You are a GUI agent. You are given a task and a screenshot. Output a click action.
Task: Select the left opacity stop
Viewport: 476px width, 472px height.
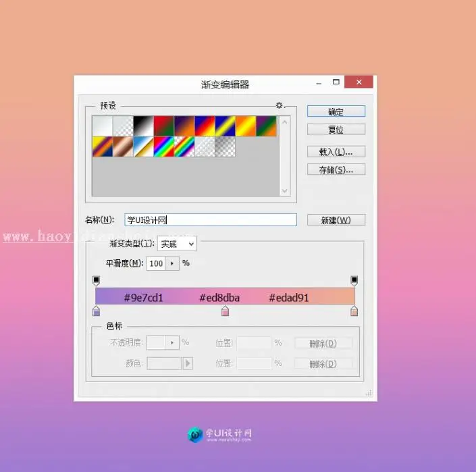(97, 281)
